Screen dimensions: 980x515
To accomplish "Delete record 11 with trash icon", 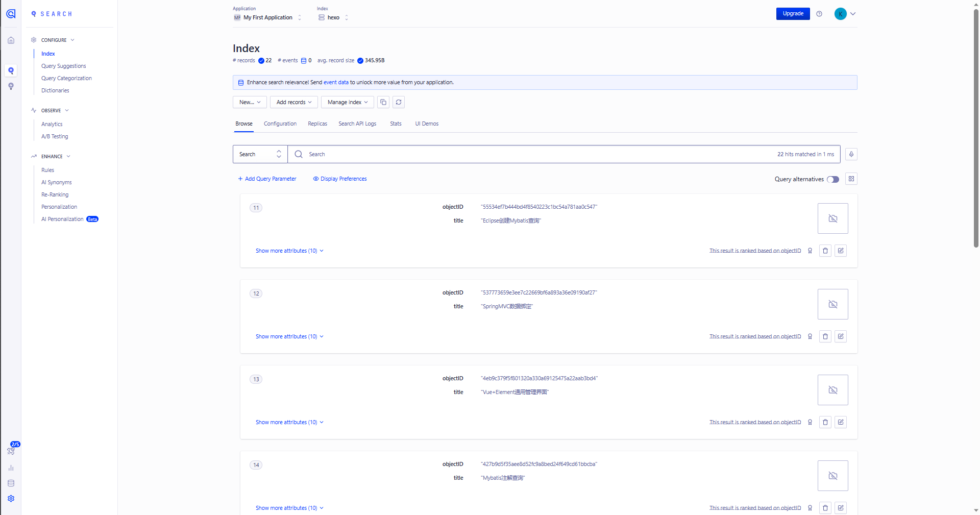I will click(x=825, y=251).
